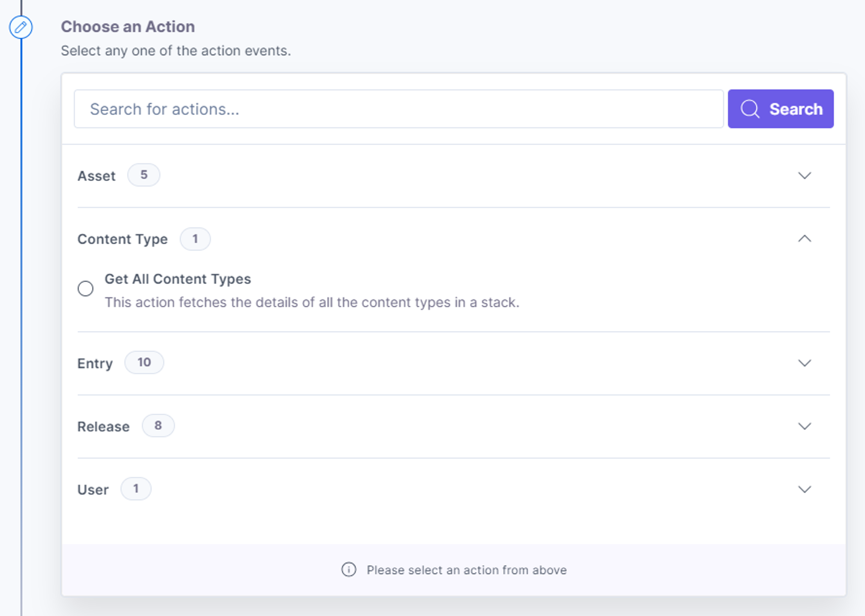This screenshot has width=865, height=616.
Task: Expand the Entry section chevron
Action: [x=804, y=363]
